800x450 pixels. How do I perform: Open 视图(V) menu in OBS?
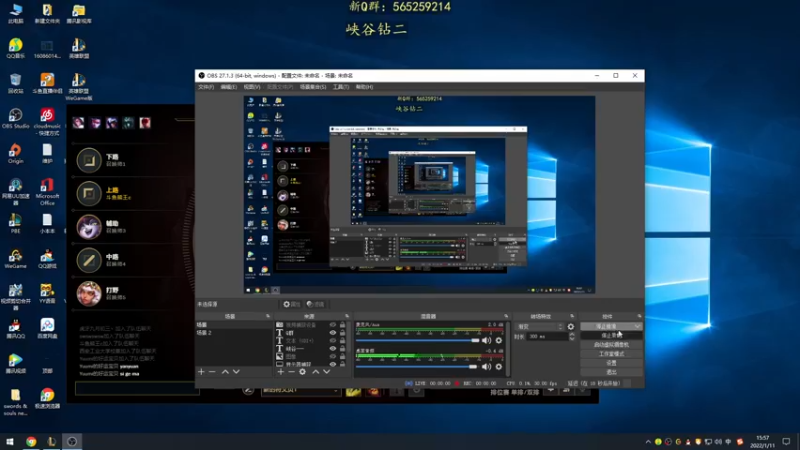(252, 87)
